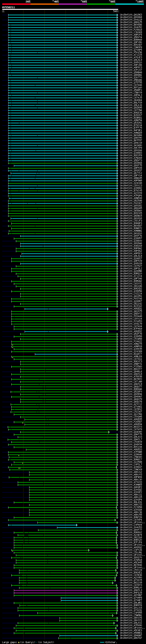Click the UniRef100_A9UED2 label
Image resolution: width=146 pixels, height=644 pixels.
(131, 331)
